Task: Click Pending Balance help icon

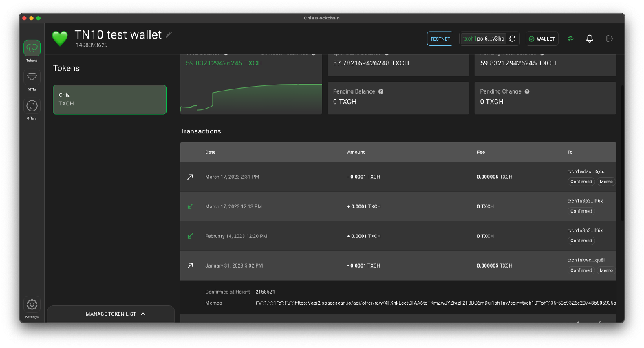Action: pyautogui.click(x=380, y=91)
